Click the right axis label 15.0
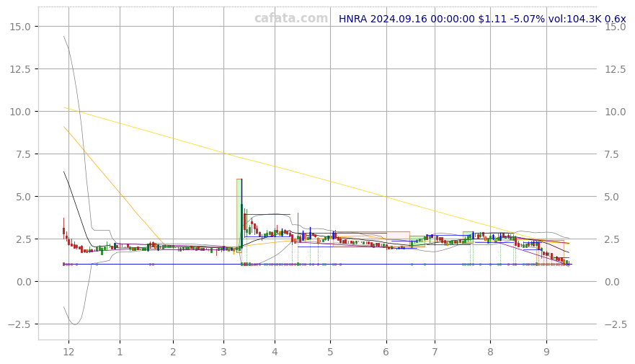Viewport: 635px width, 364px height. (615, 27)
